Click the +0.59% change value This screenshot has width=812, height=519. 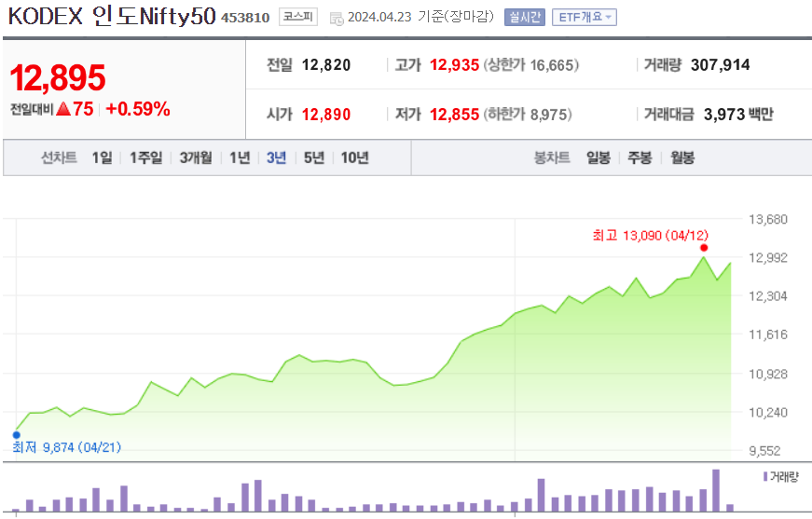click(138, 109)
